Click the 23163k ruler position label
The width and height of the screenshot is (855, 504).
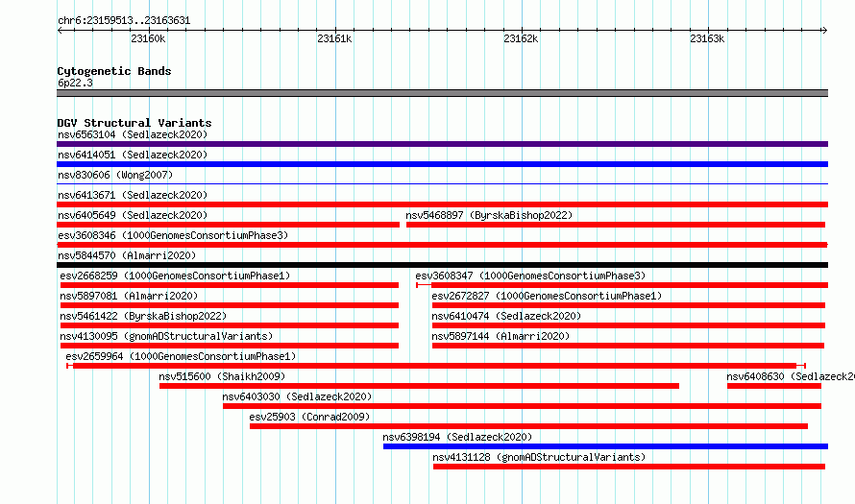point(707,38)
